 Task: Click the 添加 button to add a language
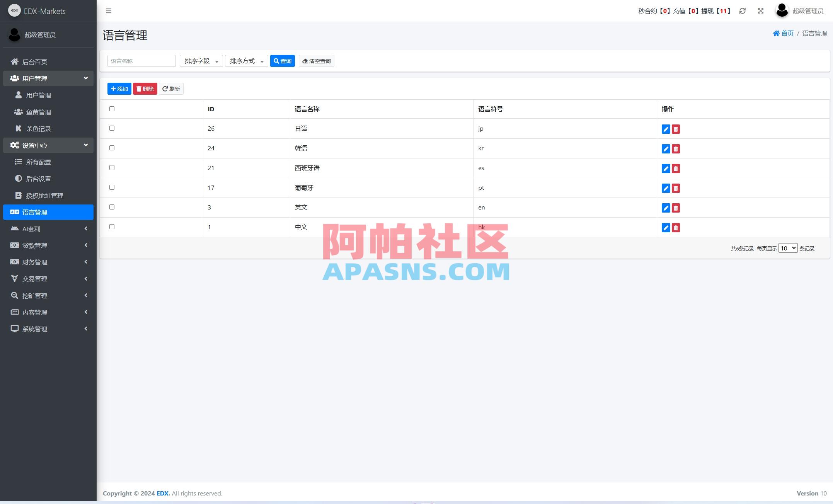tap(119, 89)
